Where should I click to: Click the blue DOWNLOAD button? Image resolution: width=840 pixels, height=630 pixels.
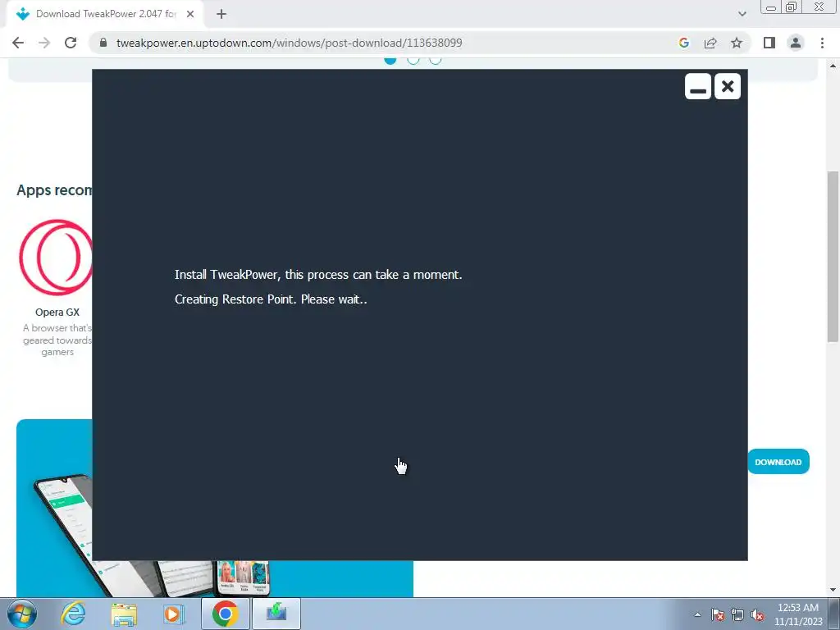pos(778,462)
